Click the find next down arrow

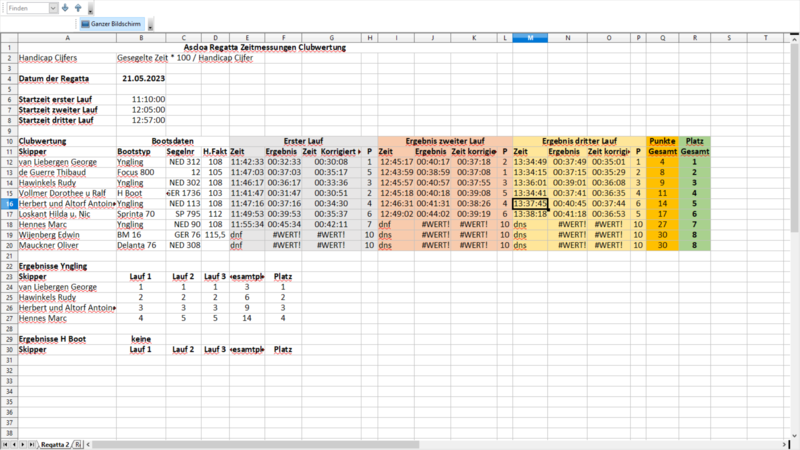click(x=65, y=8)
